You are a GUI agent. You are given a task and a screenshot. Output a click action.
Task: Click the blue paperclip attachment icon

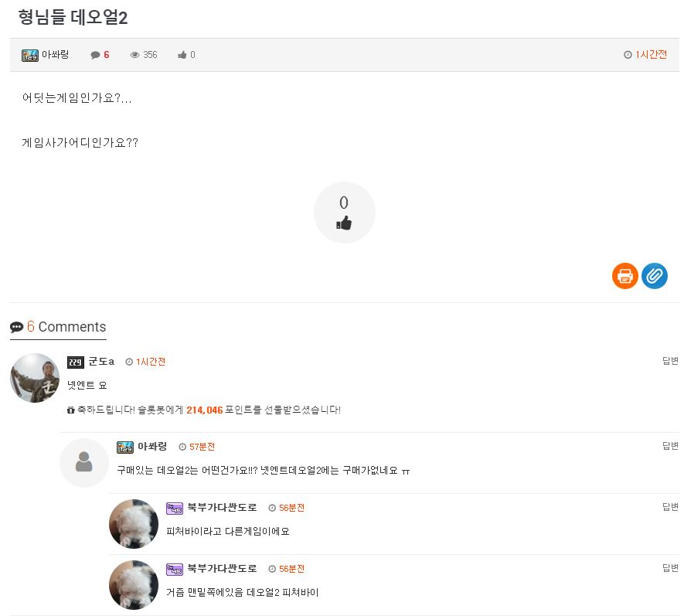coord(655,276)
